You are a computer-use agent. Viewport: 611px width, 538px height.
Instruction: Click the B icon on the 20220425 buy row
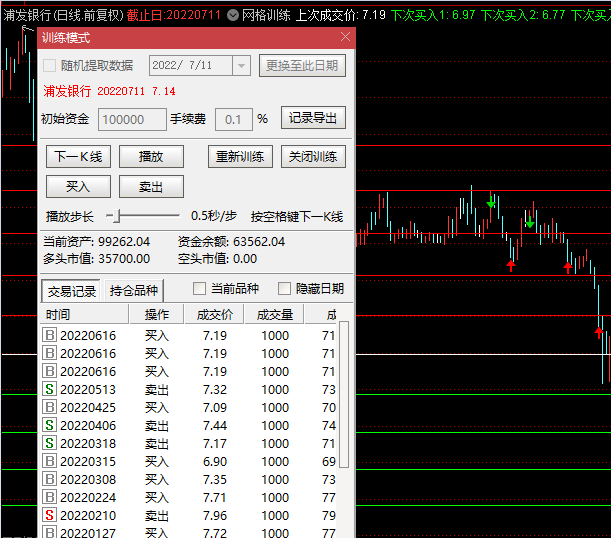(x=49, y=407)
